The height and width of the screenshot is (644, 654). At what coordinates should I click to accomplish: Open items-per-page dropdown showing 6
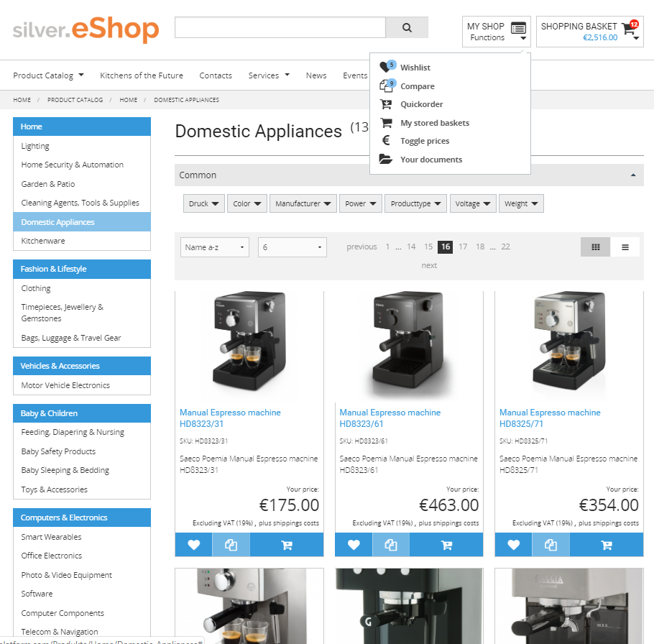[x=292, y=247]
